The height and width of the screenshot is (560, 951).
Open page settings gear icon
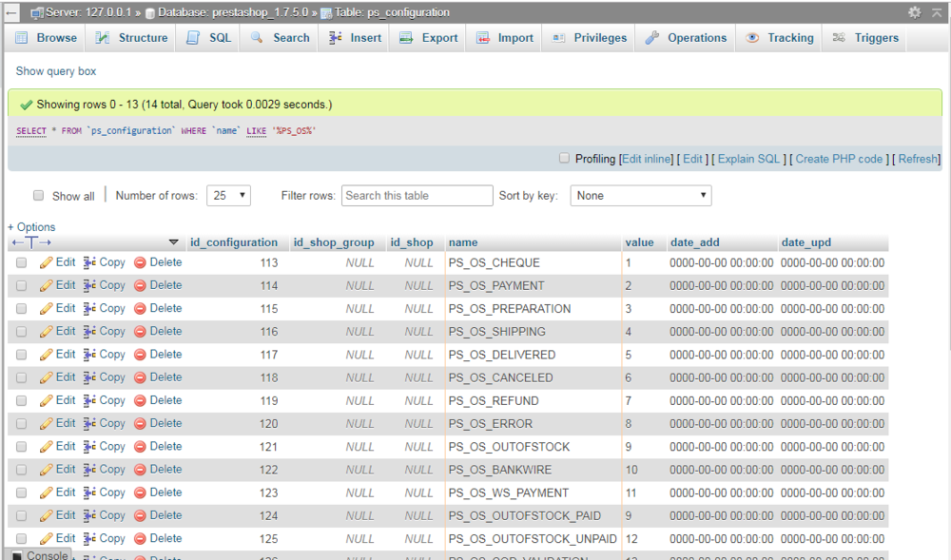click(x=914, y=12)
